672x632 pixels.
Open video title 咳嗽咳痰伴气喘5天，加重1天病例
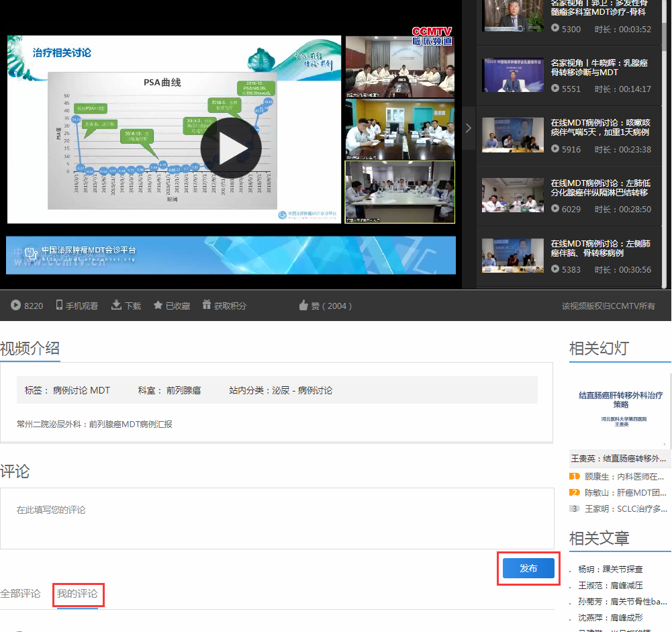pyautogui.click(x=600, y=128)
